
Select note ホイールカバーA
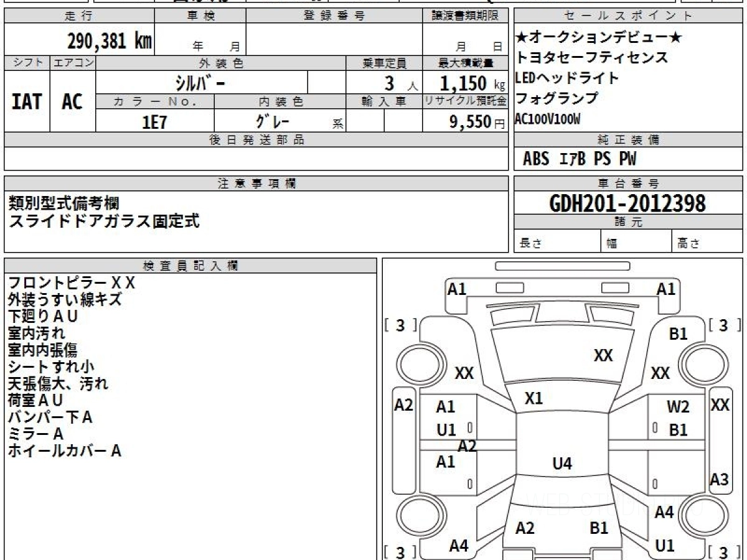coord(65,451)
